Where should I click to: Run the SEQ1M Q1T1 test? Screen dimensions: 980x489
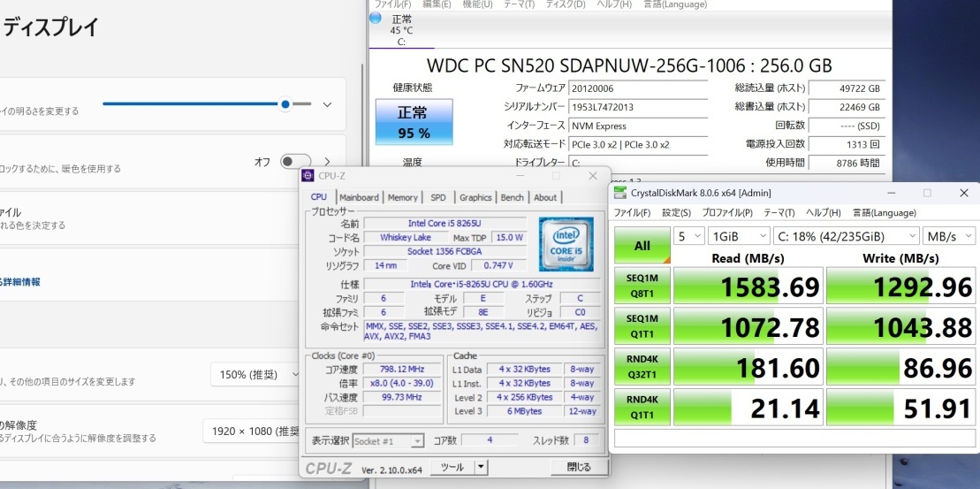tap(642, 325)
